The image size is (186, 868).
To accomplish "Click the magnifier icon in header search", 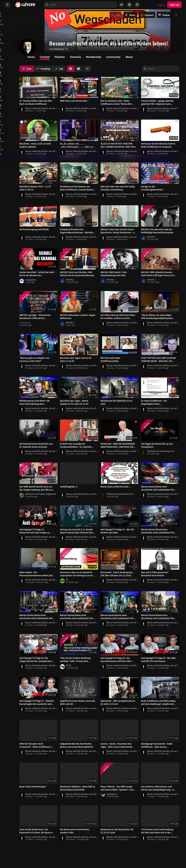I will (x=47, y=5).
